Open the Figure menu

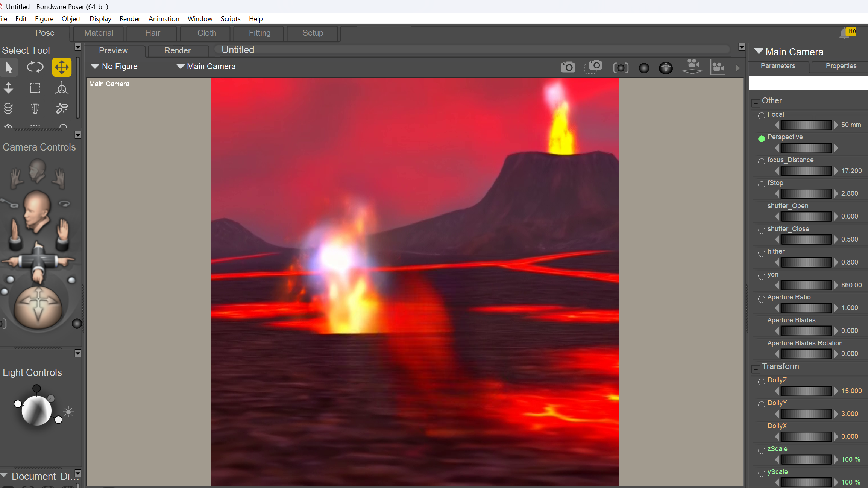tap(44, 19)
